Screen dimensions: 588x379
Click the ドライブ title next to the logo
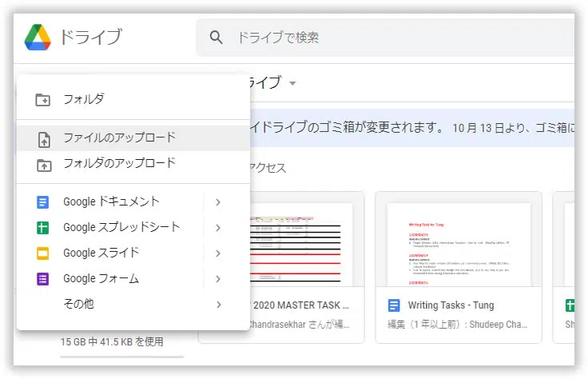pyautogui.click(x=91, y=37)
